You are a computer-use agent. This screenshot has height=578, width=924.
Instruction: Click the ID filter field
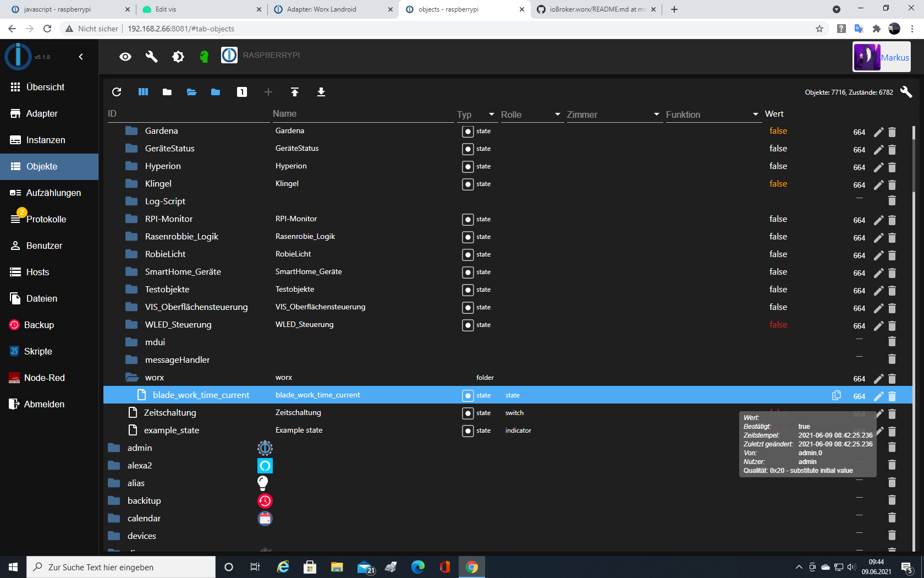[188, 114]
